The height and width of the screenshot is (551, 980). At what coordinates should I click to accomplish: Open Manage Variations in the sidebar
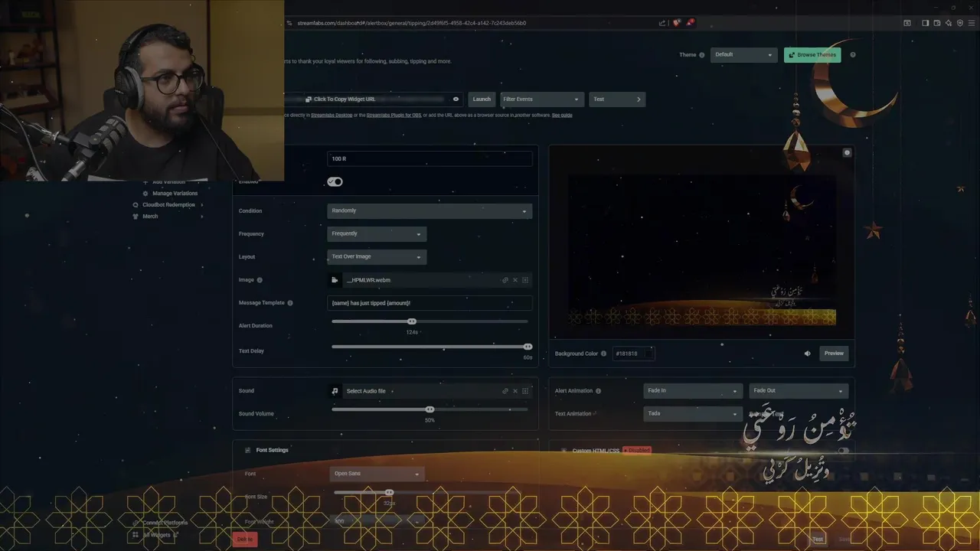click(x=175, y=194)
